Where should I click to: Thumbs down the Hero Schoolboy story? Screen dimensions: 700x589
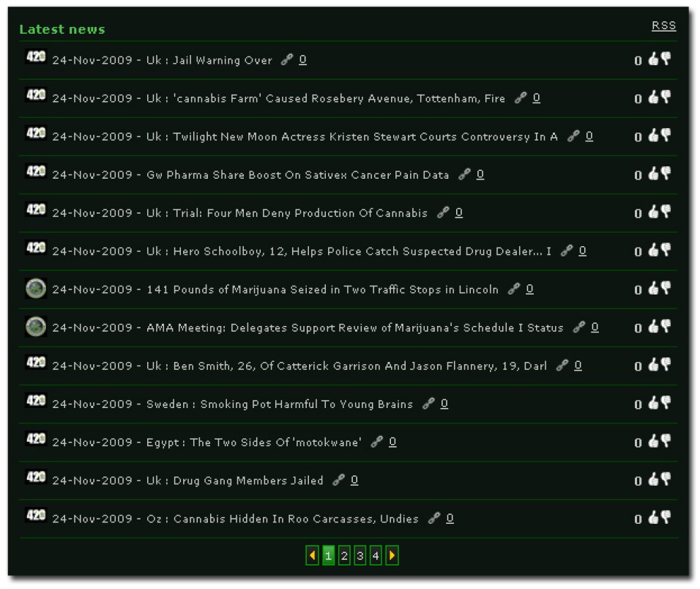point(666,251)
